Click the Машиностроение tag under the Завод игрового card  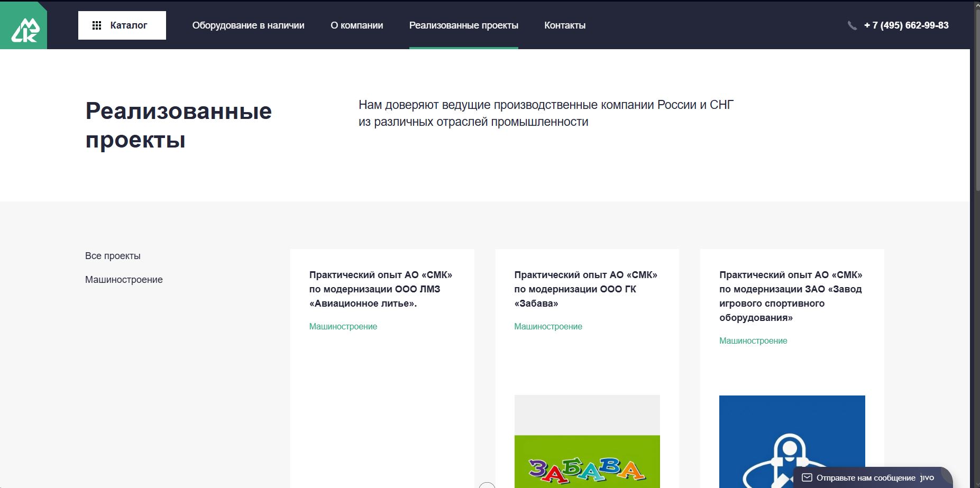point(753,341)
